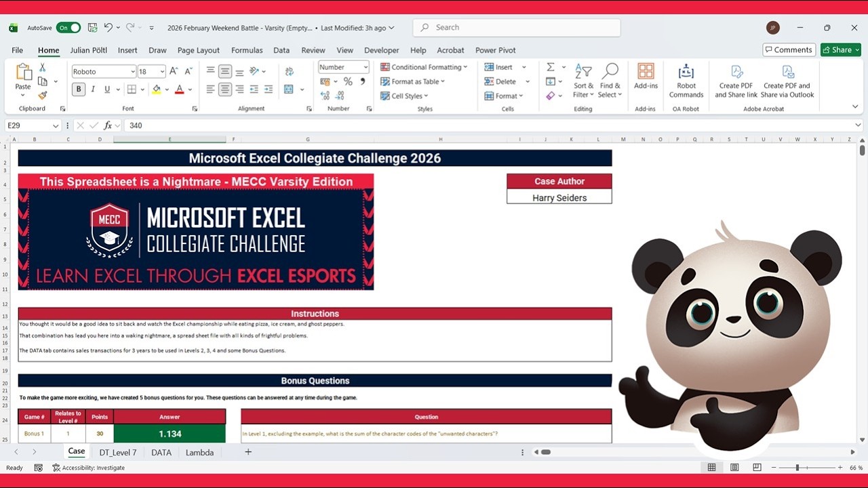The height and width of the screenshot is (488, 868).
Task: Collapse the ribbon with chevron
Action: (854, 106)
